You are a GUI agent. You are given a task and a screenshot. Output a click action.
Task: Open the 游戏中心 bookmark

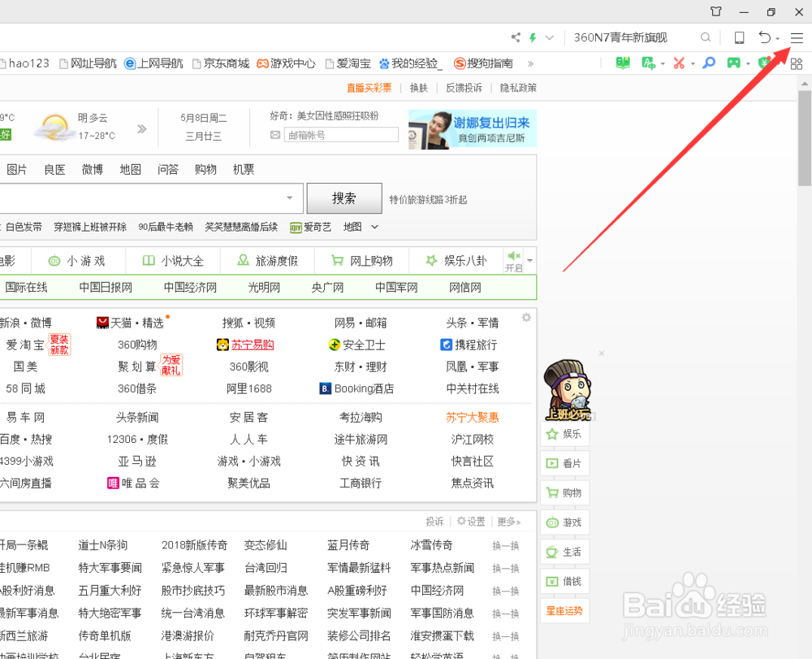(x=287, y=63)
